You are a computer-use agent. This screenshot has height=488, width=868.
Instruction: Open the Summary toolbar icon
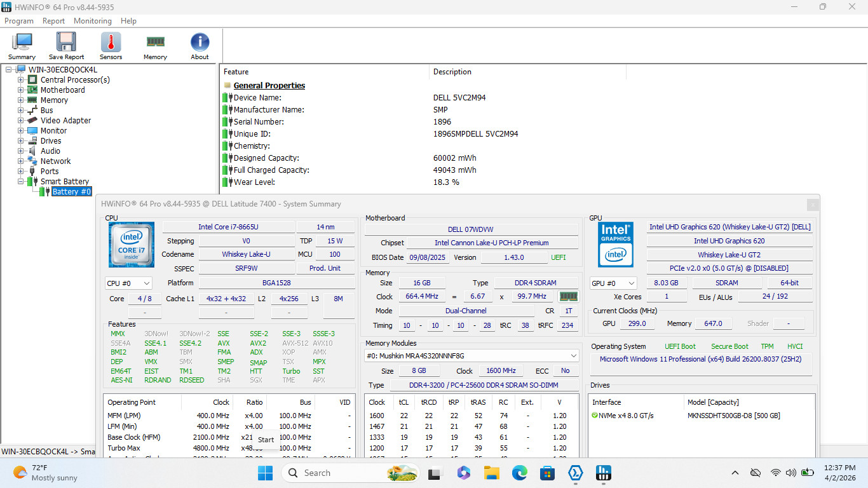22,42
